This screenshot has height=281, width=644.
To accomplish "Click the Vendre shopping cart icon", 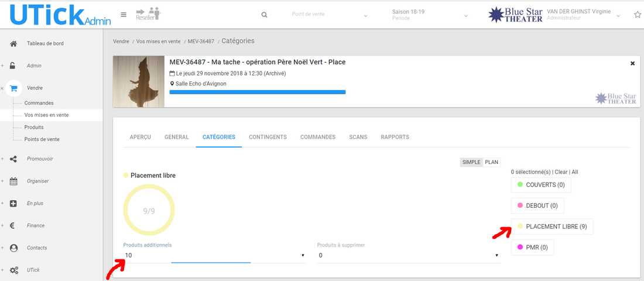I will point(14,88).
